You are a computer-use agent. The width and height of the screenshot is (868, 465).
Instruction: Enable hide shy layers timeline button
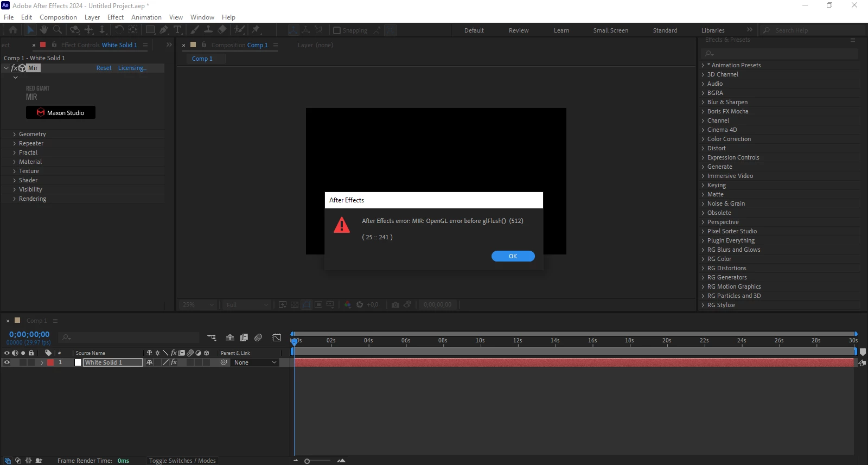230,337
